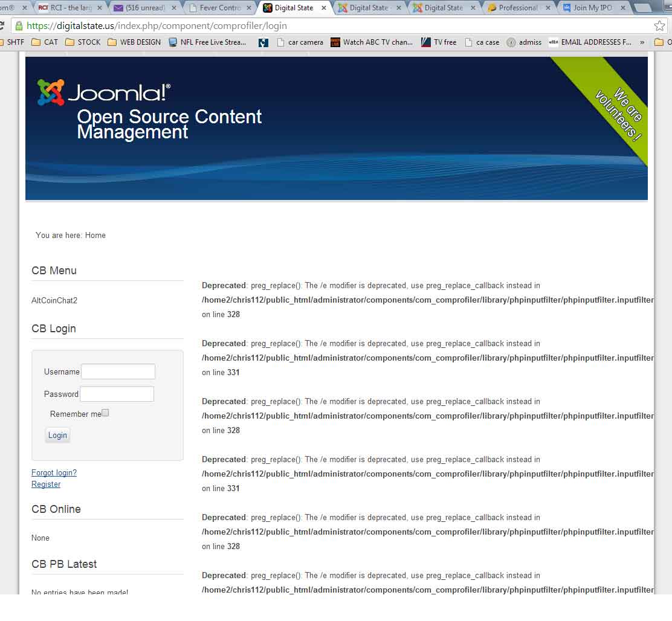Close the (516 unread) mail tab
Image resolution: width=672 pixels, height=621 pixels.
[174, 8]
